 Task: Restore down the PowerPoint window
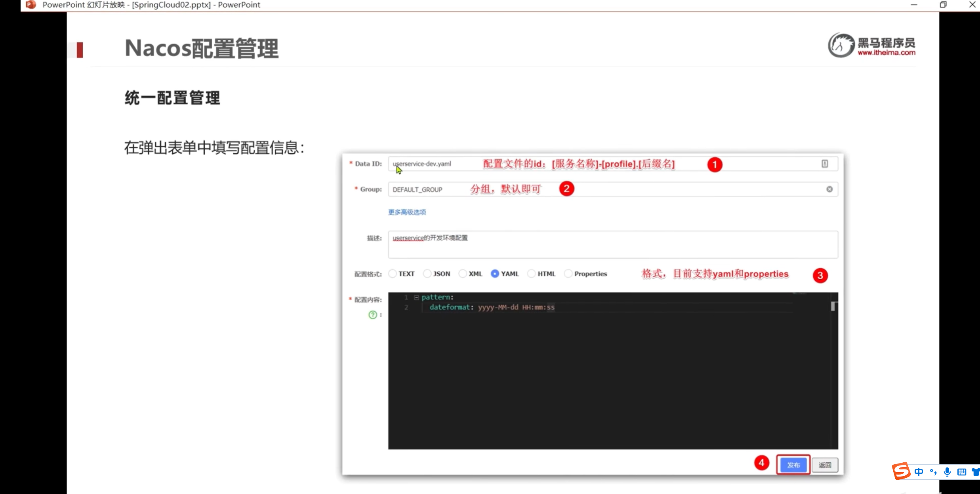(943, 5)
